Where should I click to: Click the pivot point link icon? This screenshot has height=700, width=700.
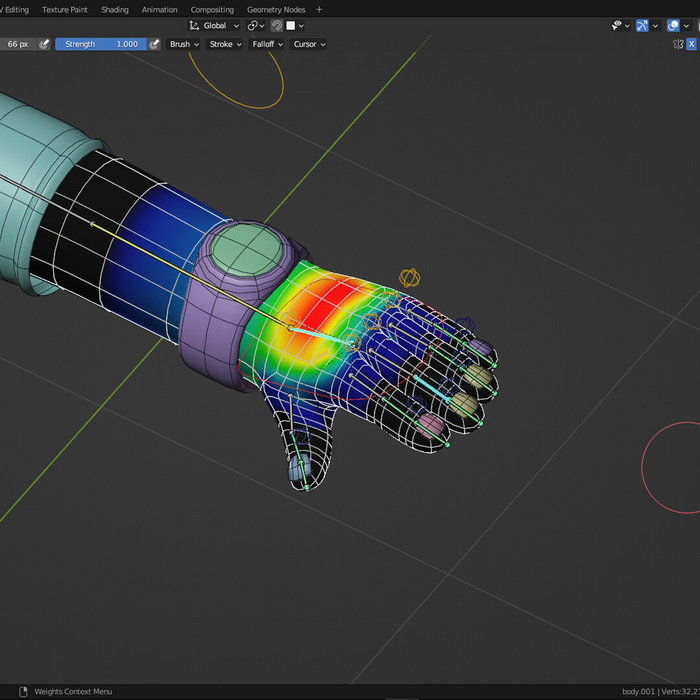(x=253, y=26)
